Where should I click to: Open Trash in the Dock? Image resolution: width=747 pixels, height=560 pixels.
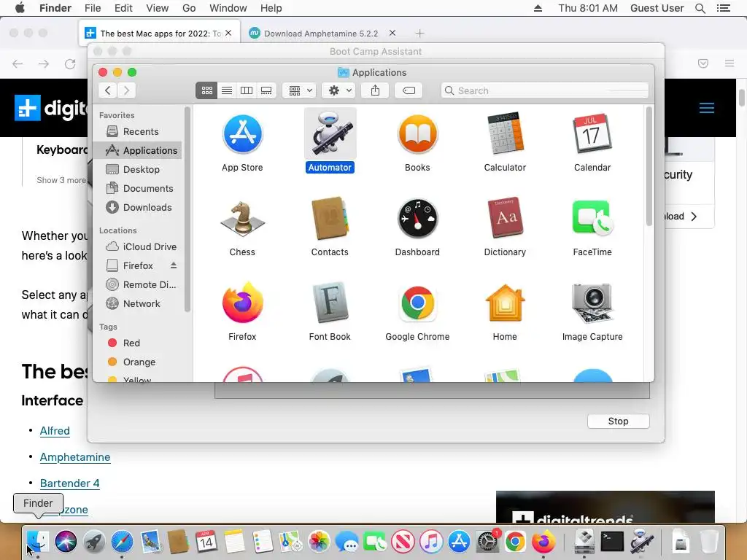pyautogui.click(x=709, y=542)
